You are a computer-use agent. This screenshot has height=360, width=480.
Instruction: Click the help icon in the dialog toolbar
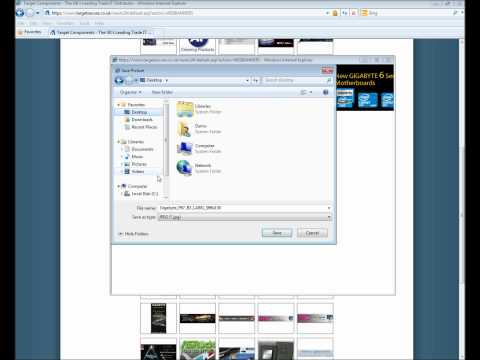(326, 92)
